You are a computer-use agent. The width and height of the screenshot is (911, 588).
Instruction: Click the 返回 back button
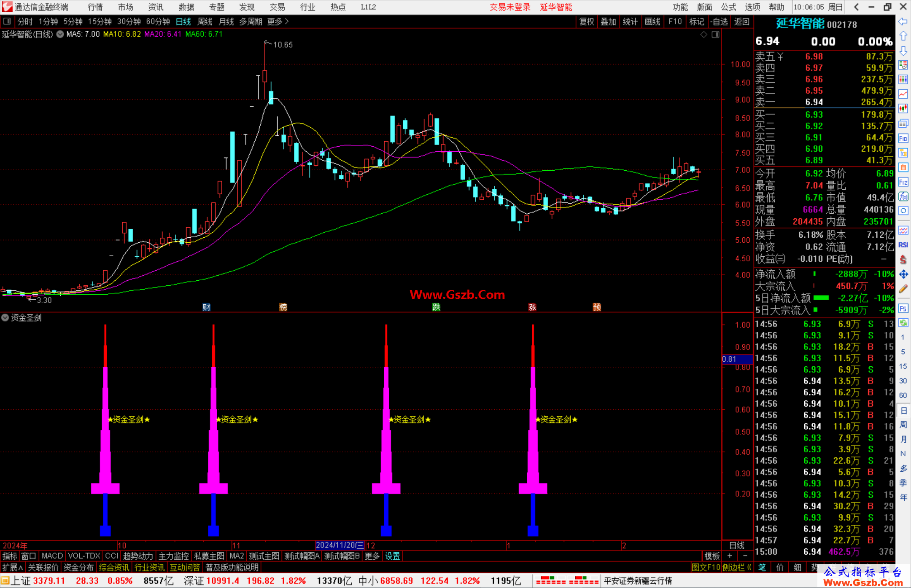(x=741, y=21)
